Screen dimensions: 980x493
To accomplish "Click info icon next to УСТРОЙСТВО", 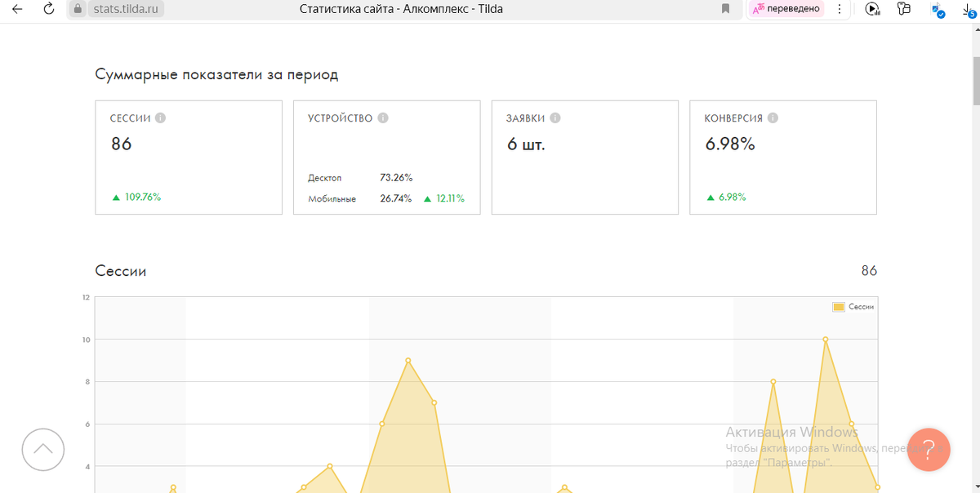I will click(x=383, y=118).
